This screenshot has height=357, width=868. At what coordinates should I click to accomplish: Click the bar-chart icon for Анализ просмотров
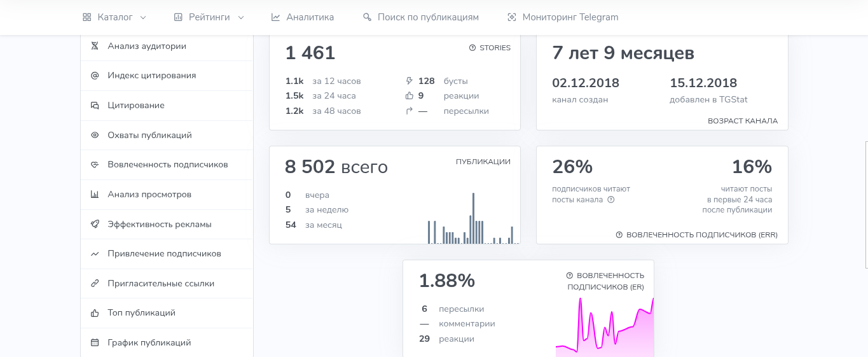(x=95, y=194)
